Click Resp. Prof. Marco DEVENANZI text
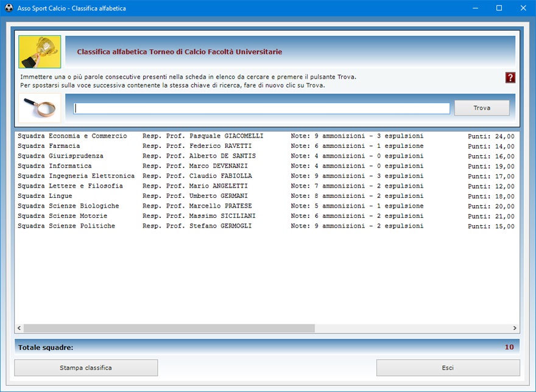 195,166
